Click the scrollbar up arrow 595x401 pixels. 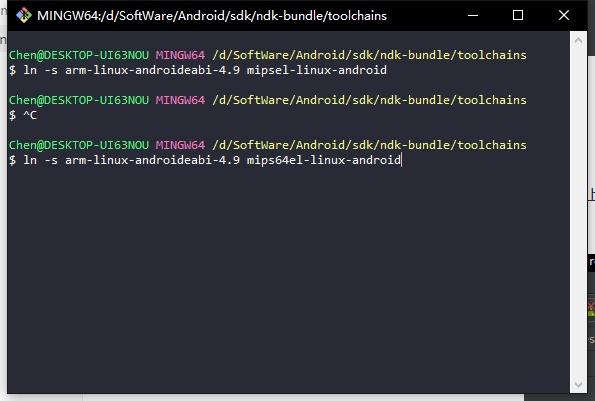point(578,40)
